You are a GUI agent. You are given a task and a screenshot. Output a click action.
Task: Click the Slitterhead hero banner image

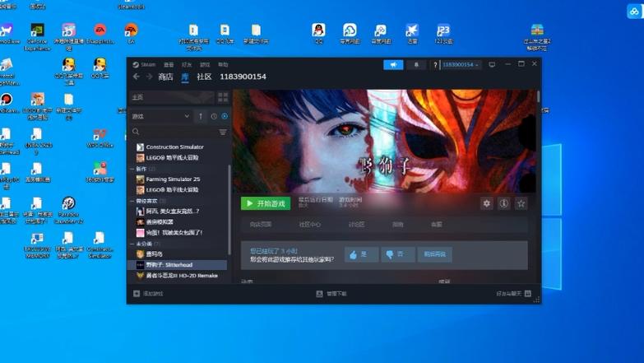click(x=384, y=141)
